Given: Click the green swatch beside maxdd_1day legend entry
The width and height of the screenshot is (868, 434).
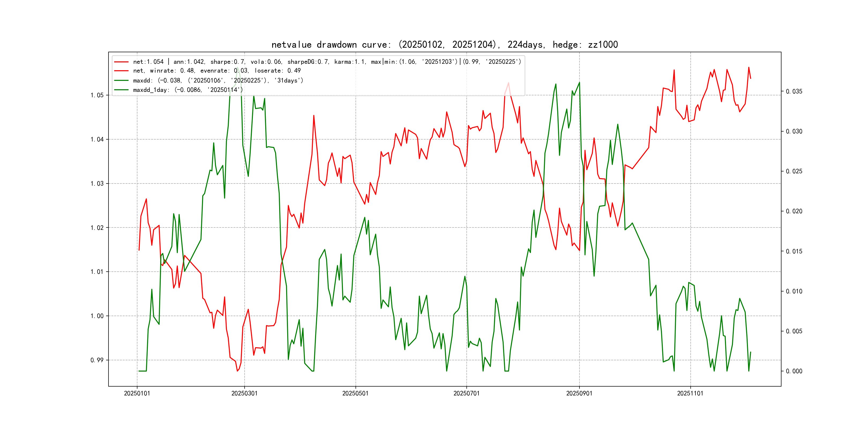Looking at the screenshot, I should point(121,90).
